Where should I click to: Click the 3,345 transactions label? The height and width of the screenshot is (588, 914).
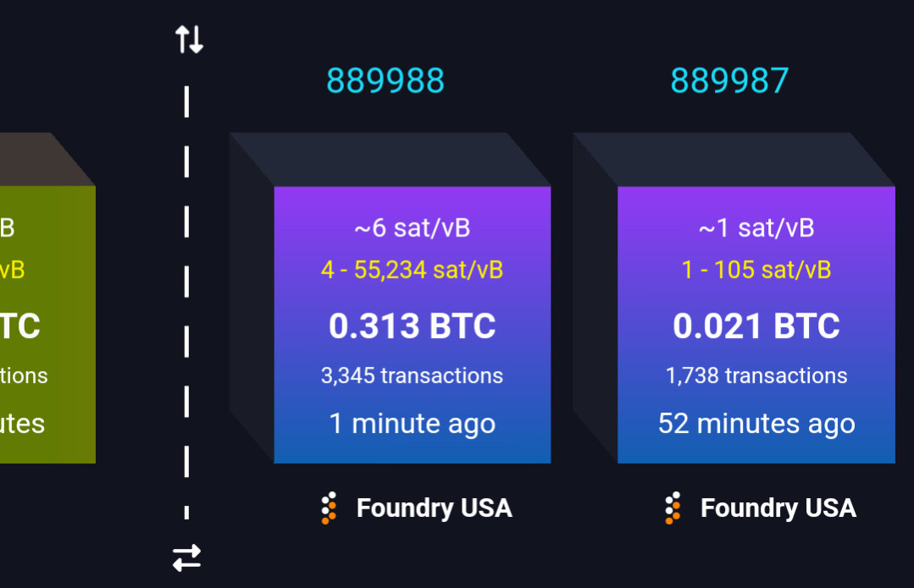tap(413, 376)
